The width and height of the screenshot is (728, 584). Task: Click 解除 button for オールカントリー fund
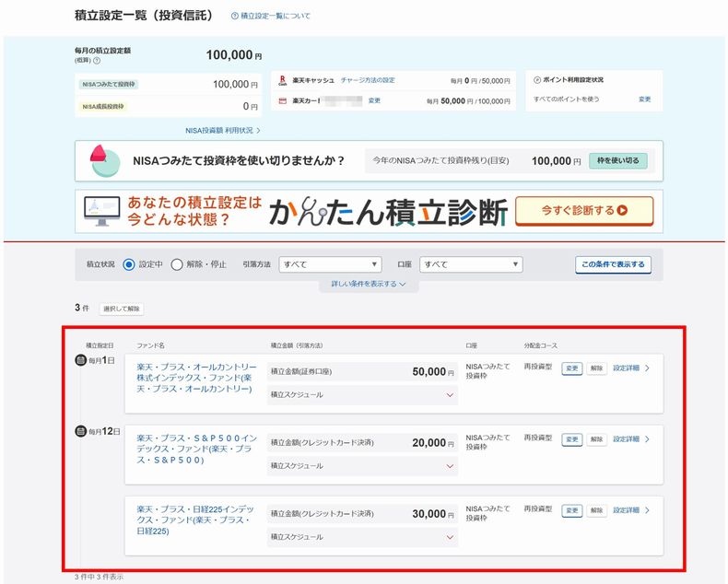click(x=596, y=368)
